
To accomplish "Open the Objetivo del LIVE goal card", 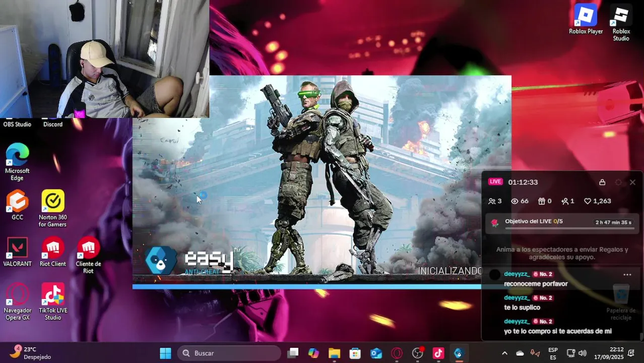I will (x=562, y=224).
